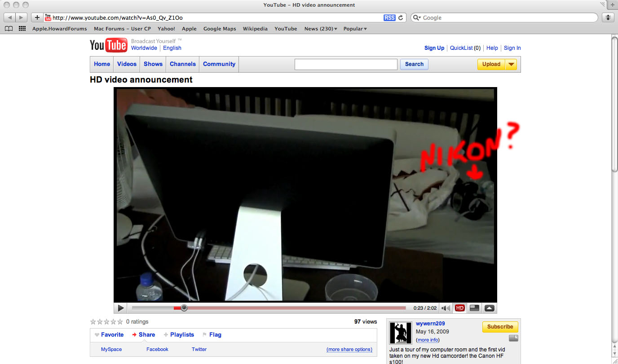Open News (230) bookmarks dropdown
This screenshot has height=364, width=618.
click(x=321, y=29)
